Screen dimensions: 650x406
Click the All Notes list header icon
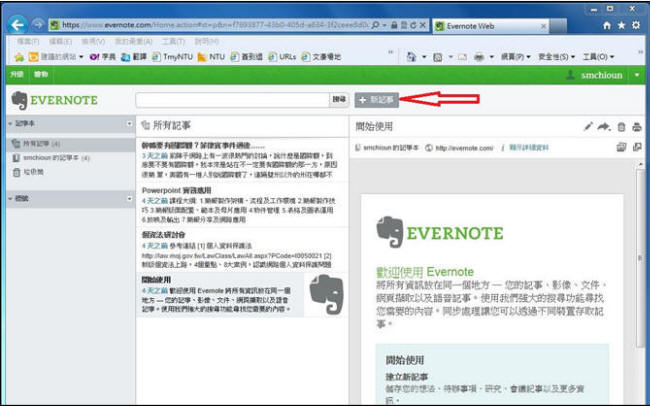(146, 125)
